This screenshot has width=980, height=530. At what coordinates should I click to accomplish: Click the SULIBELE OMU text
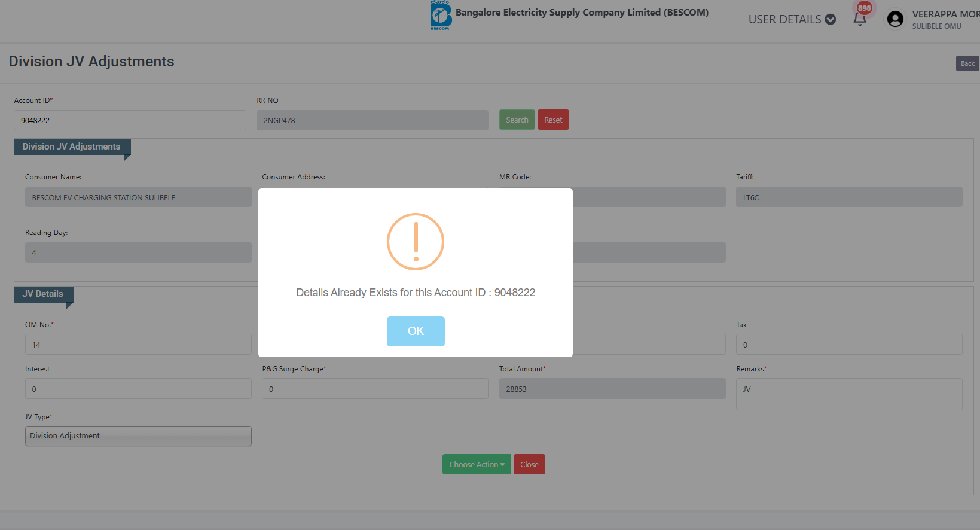pos(936,26)
